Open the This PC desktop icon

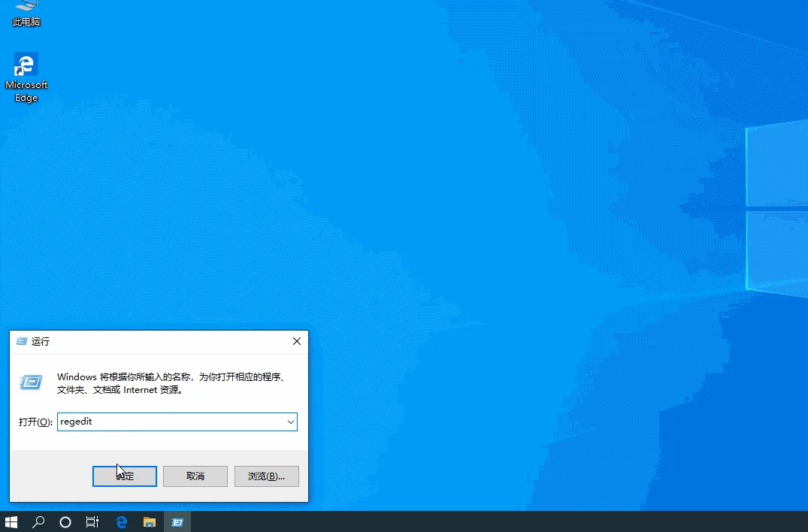(x=26, y=14)
